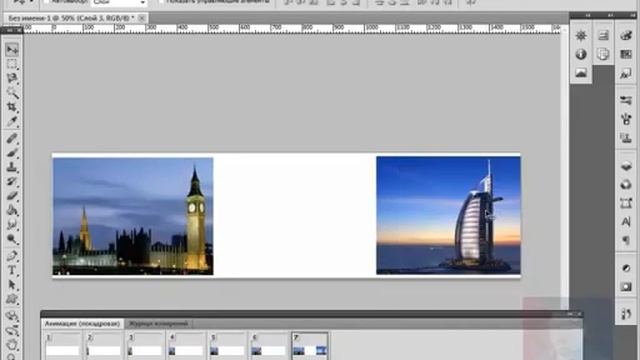Viewport: 640px width, 360px height.
Task: Toggle Show Transform Controls checkbox
Action: (161, 2)
